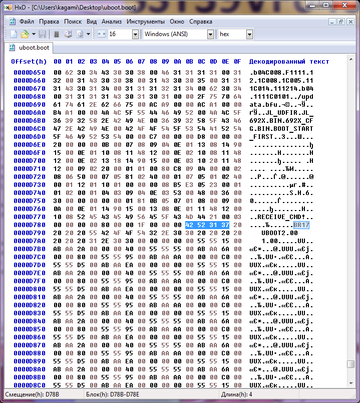Click the New file icon
The image size is (360, 403).
14,34
